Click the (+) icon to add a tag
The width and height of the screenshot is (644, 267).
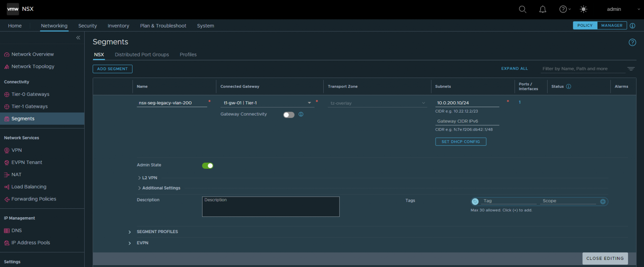(x=603, y=201)
